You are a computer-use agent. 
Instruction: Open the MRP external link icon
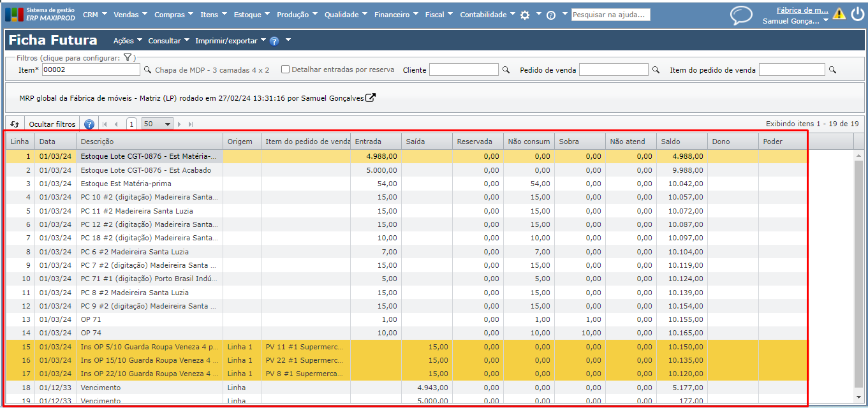coord(370,98)
